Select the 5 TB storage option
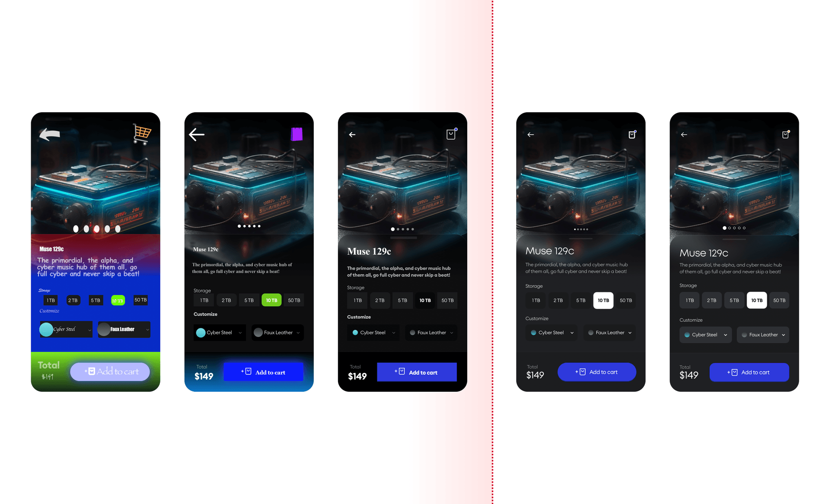Screen dimensions: 830x504 click(402, 300)
